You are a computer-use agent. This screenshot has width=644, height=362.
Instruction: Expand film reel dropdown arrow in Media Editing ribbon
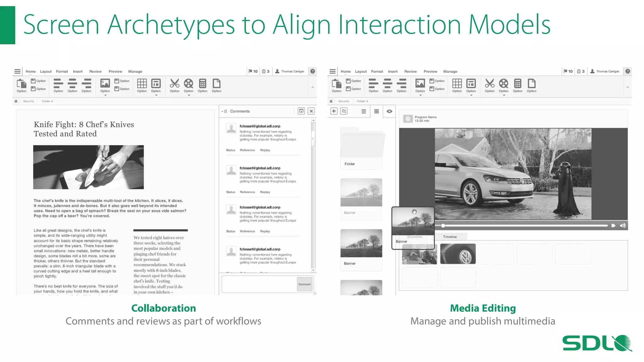click(504, 95)
